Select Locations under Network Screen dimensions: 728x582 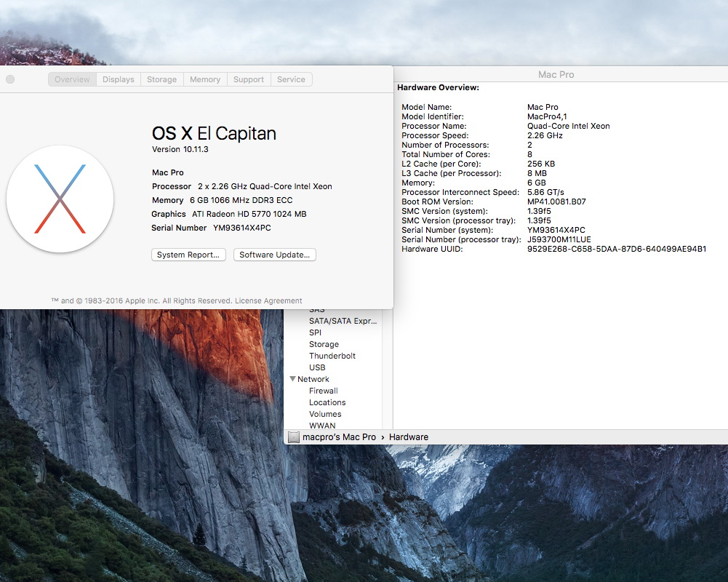(327, 402)
